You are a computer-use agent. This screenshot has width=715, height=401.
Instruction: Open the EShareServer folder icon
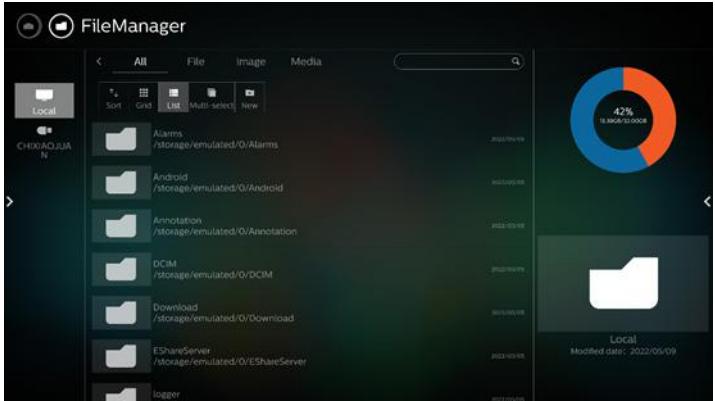(121, 356)
